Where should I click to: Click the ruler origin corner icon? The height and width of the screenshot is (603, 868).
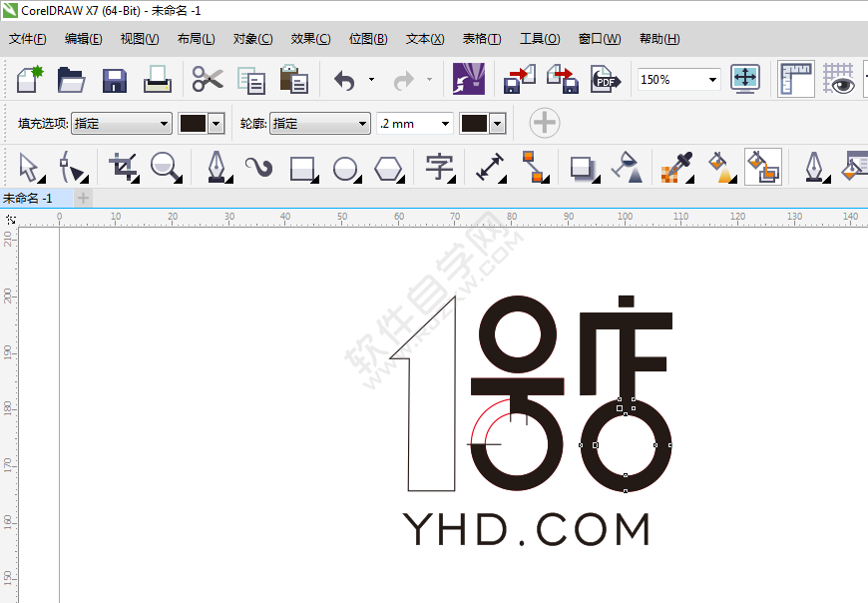point(11,220)
